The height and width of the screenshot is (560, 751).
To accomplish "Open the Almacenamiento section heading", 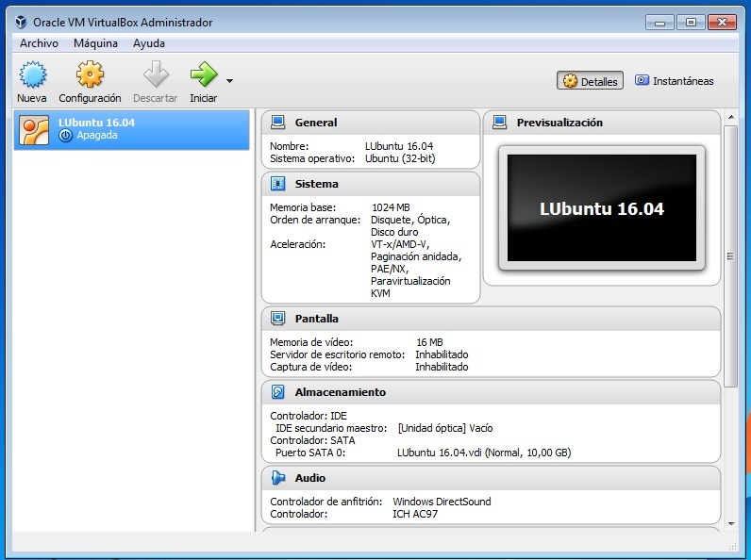I will point(340,392).
